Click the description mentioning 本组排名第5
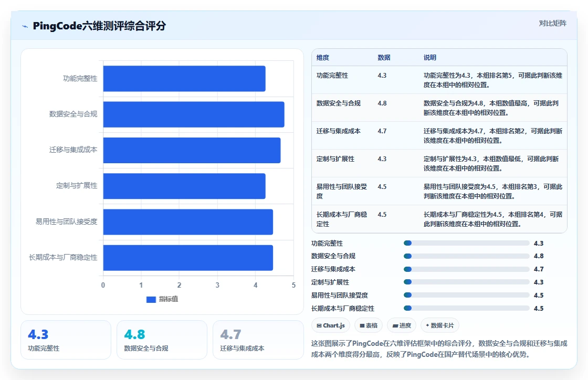This screenshot has width=588, height=380. 493,80
